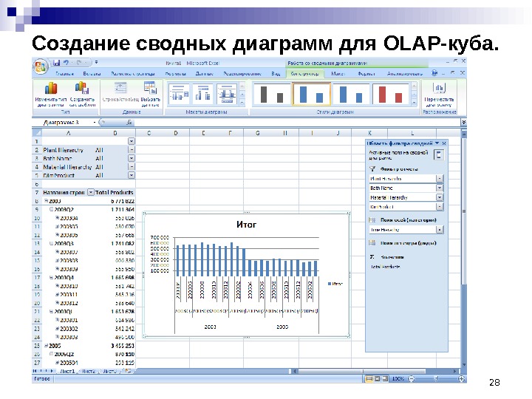The width and height of the screenshot is (532, 399).
Task: Collapse the 2003Q3 quarter row
Action: click(52, 243)
